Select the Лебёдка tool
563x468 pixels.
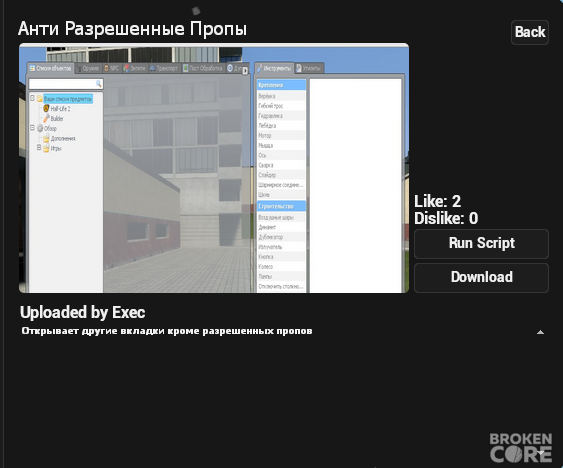pos(281,126)
